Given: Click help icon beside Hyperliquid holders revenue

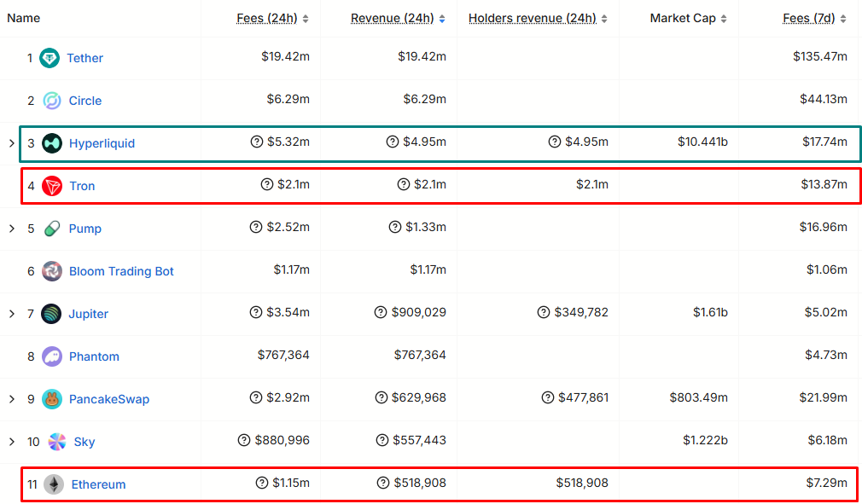Looking at the screenshot, I should coord(555,142).
